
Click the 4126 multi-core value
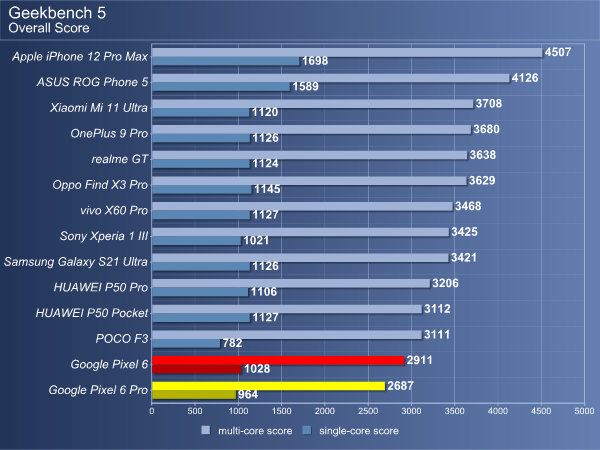pyautogui.click(x=525, y=78)
